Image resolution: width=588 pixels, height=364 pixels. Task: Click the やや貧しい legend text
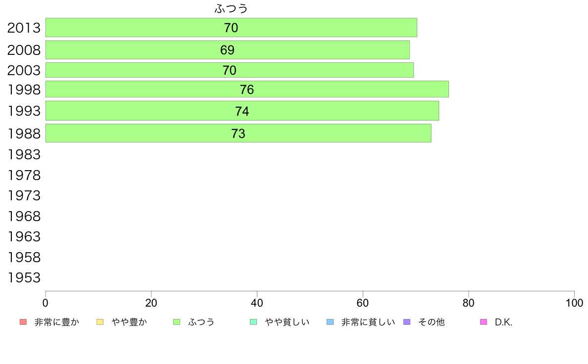click(287, 322)
